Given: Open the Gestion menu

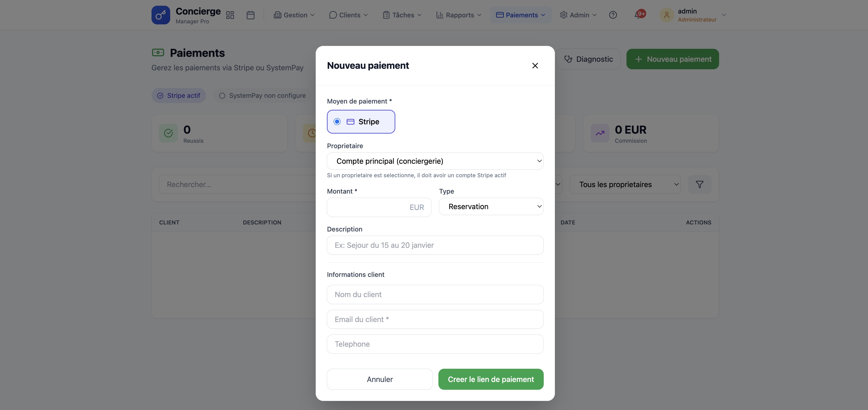Looking at the screenshot, I should 294,15.
